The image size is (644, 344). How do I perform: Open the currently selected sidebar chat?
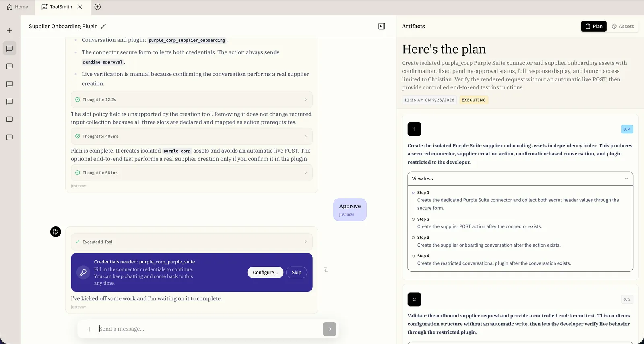pos(10,49)
